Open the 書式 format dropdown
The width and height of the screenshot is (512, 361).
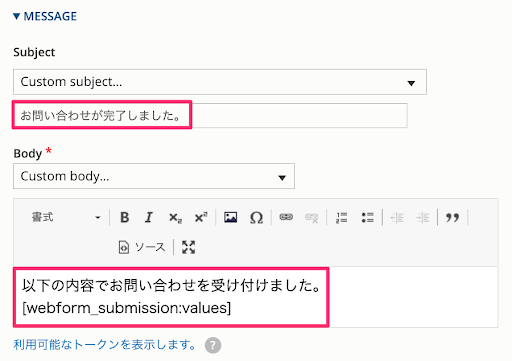(66, 218)
